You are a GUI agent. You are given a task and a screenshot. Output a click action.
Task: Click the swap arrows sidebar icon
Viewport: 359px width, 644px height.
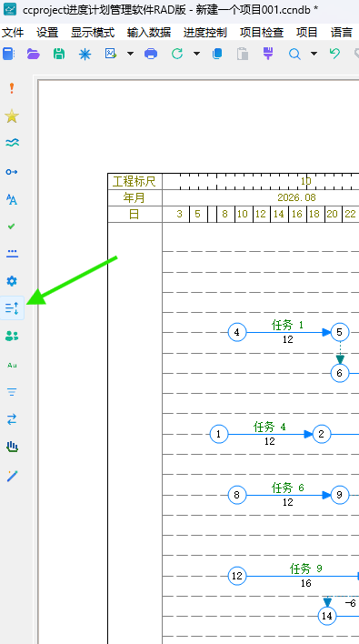pos(12,419)
